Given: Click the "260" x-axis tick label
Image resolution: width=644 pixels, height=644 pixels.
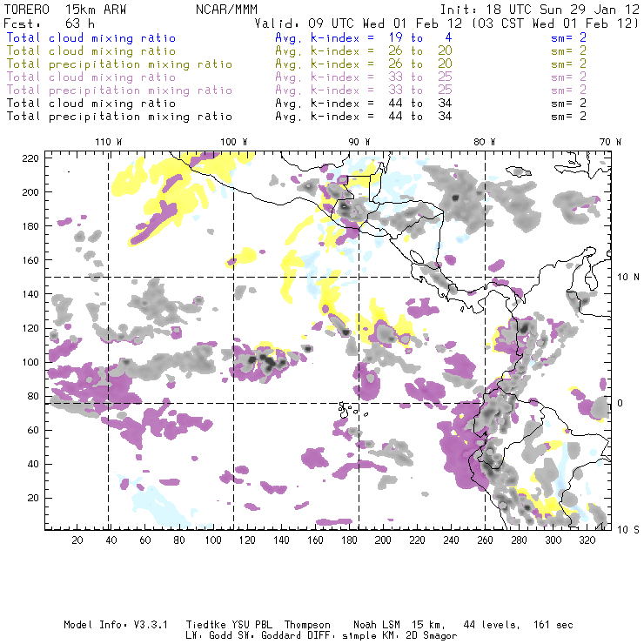Looking at the screenshot, I should [x=485, y=540].
